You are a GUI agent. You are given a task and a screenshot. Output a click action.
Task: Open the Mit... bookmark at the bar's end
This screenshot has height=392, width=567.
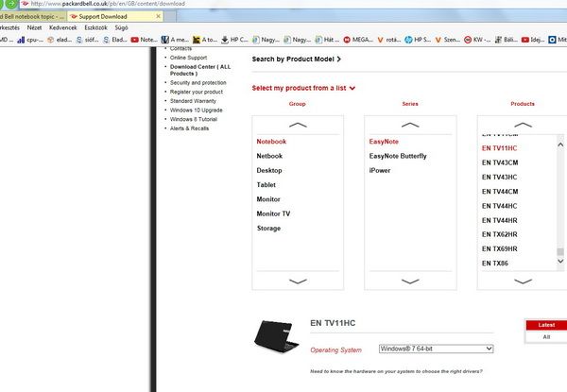click(x=558, y=40)
